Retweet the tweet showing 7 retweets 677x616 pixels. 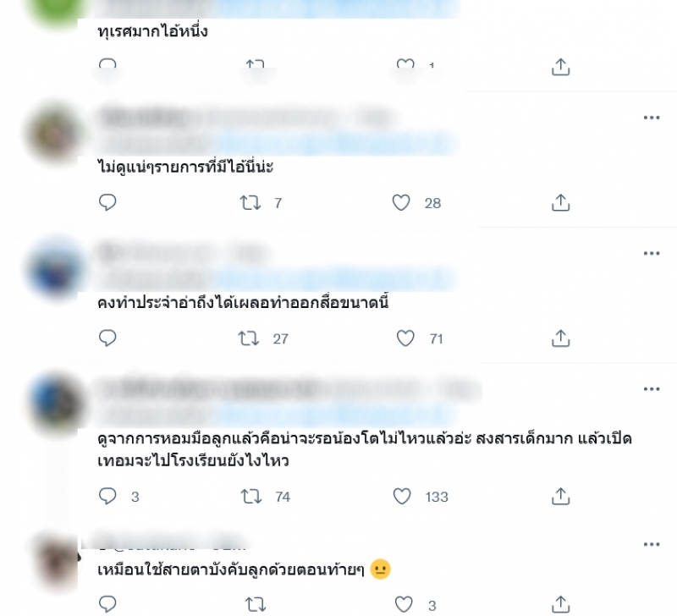250,202
